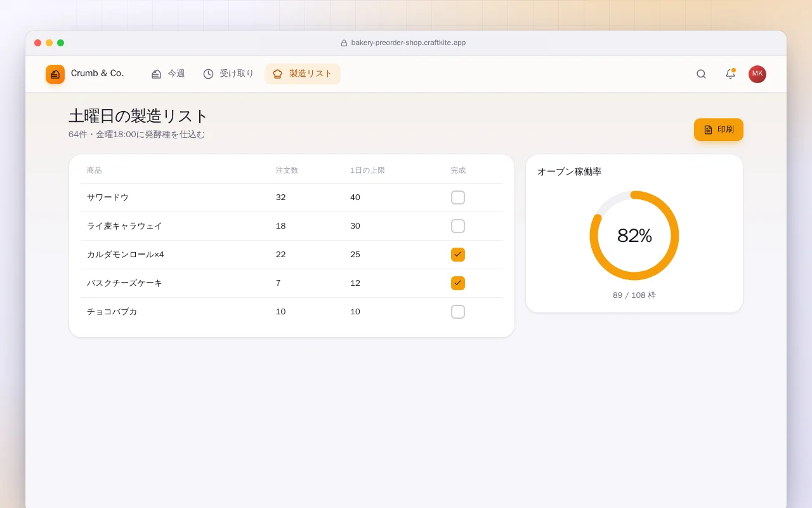This screenshot has width=812, height=508.
Task: Switch to the 受け取り tab
Action: click(x=228, y=74)
